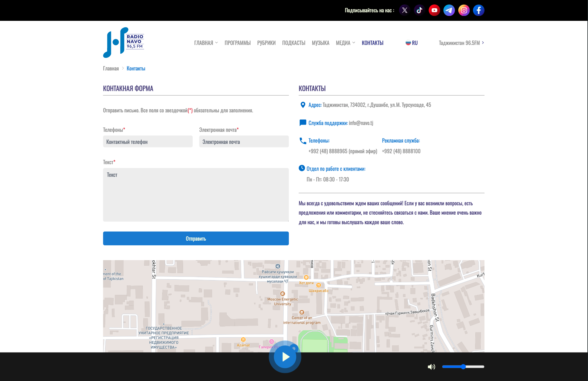The image size is (588, 381).
Task: Click the Хот доги map marker
Action: (x=306, y=277)
